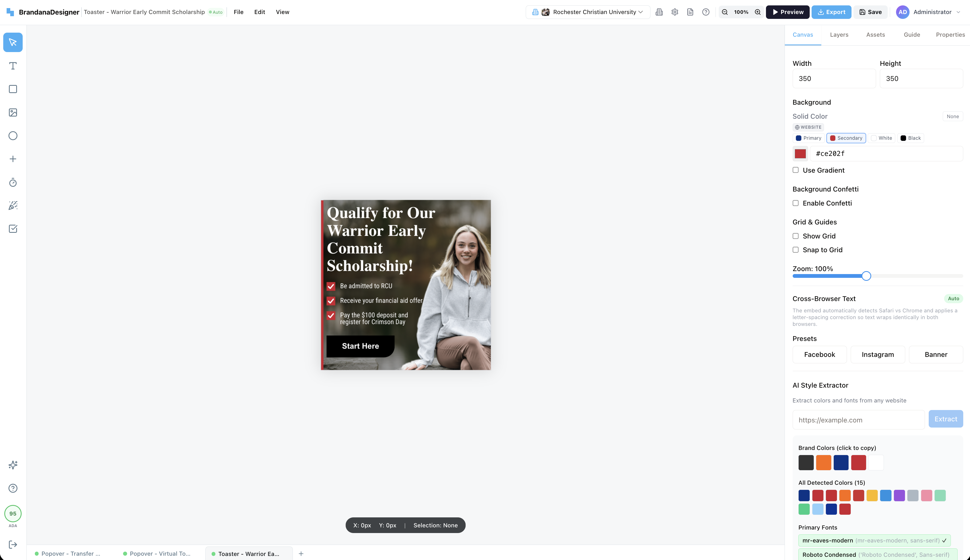Select the confetti party tool
Image resolution: width=970 pixels, height=560 pixels.
[x=13, y=205]
